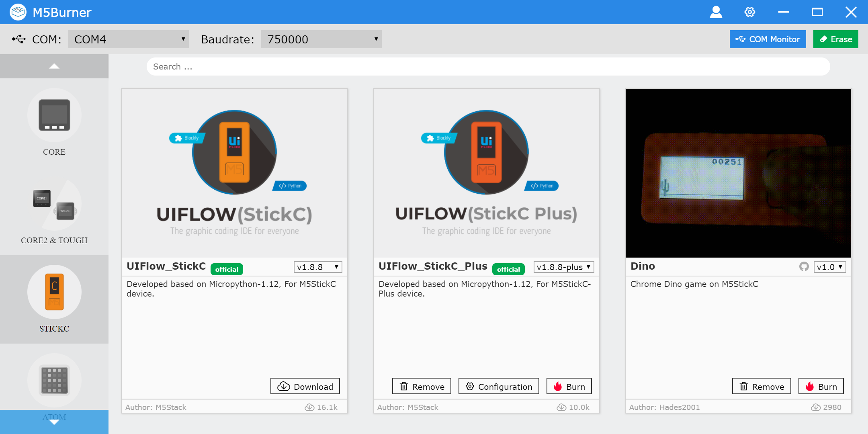
Task: Click the firmware Search field
Action: pyautogui.click(x=488, y=67)
